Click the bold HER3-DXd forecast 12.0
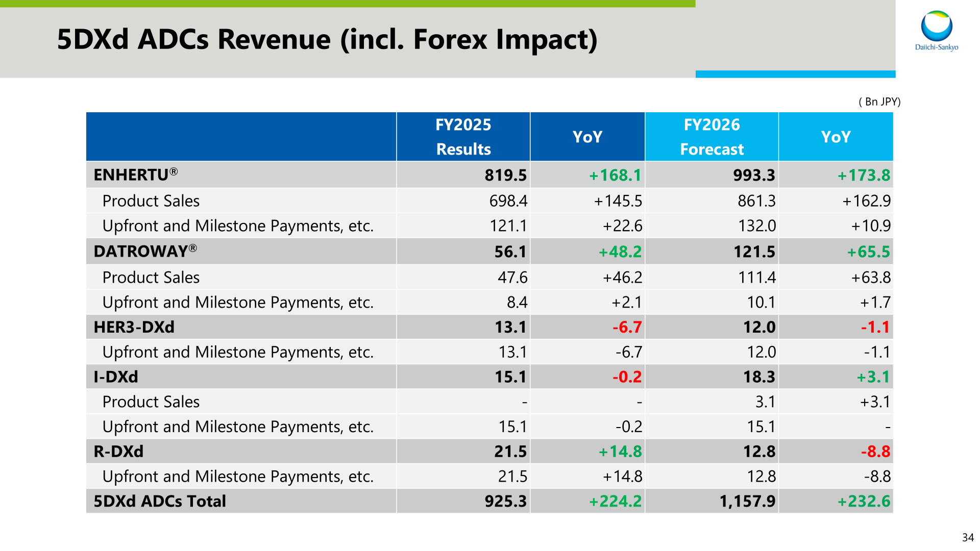This screenshot has width=980, height=551. coord(759,327)
